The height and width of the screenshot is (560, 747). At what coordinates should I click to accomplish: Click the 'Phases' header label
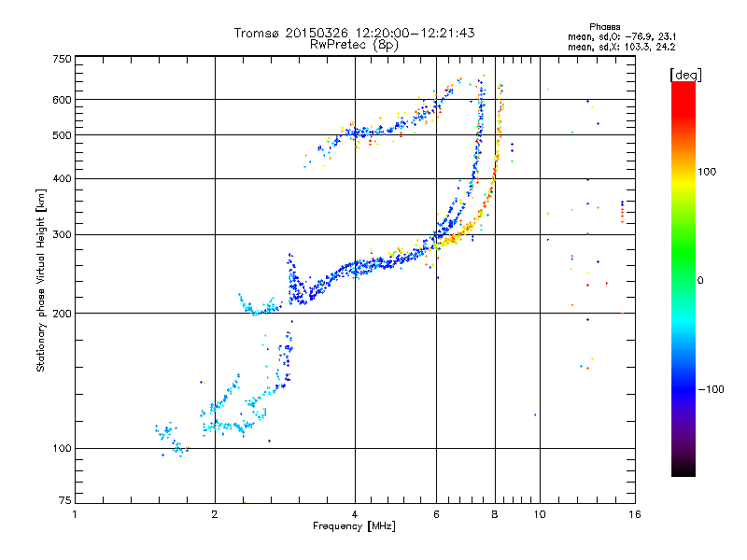click(604, 27)
